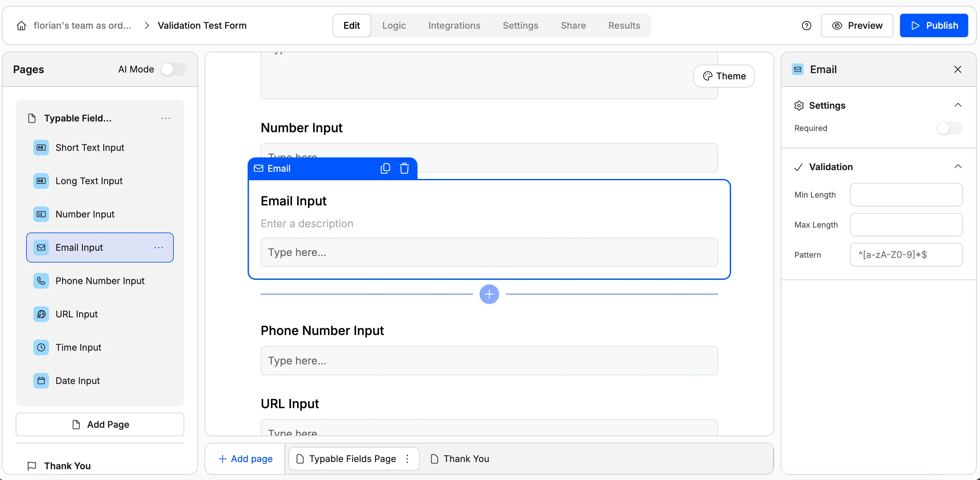Select Time Input in pages list
Viewport: 980px width, 480px height.
[100, 347]
